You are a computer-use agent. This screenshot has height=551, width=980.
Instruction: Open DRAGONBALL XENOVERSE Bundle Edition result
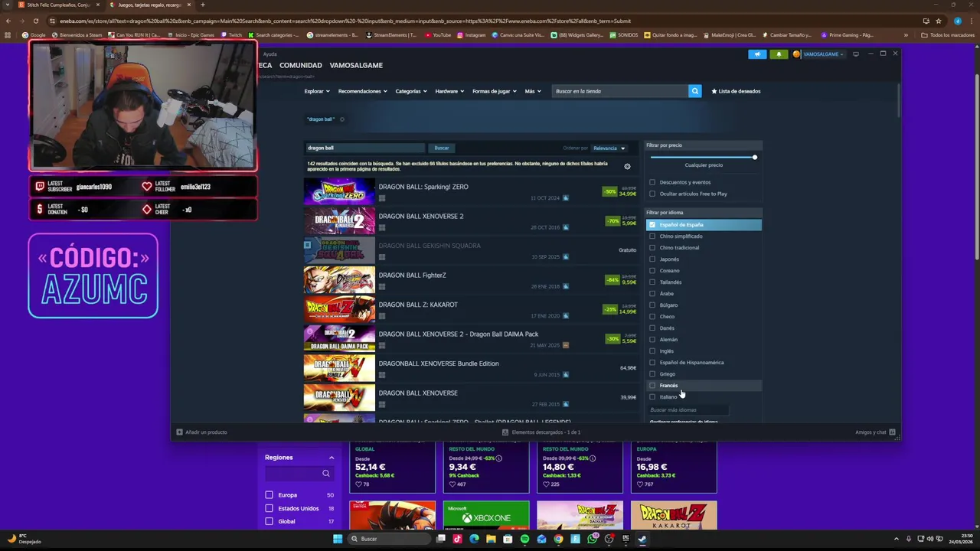pos(470,369)
